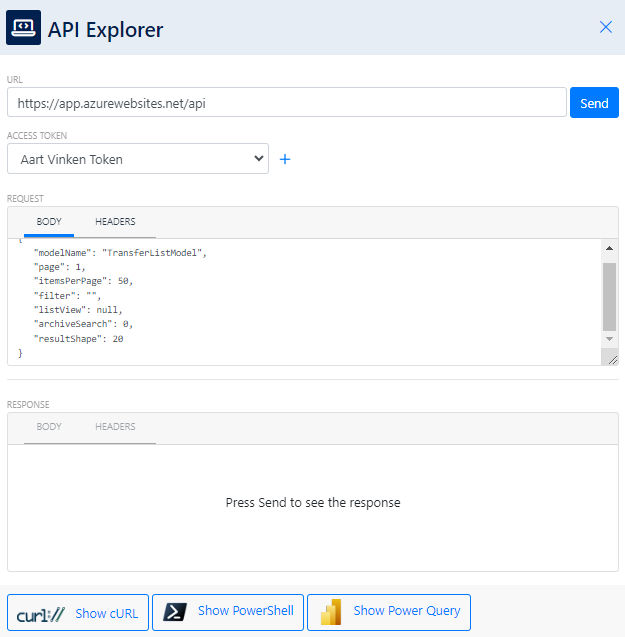Close the API Explorer dialog
The image size is (625, 637).
click(605, 27)
